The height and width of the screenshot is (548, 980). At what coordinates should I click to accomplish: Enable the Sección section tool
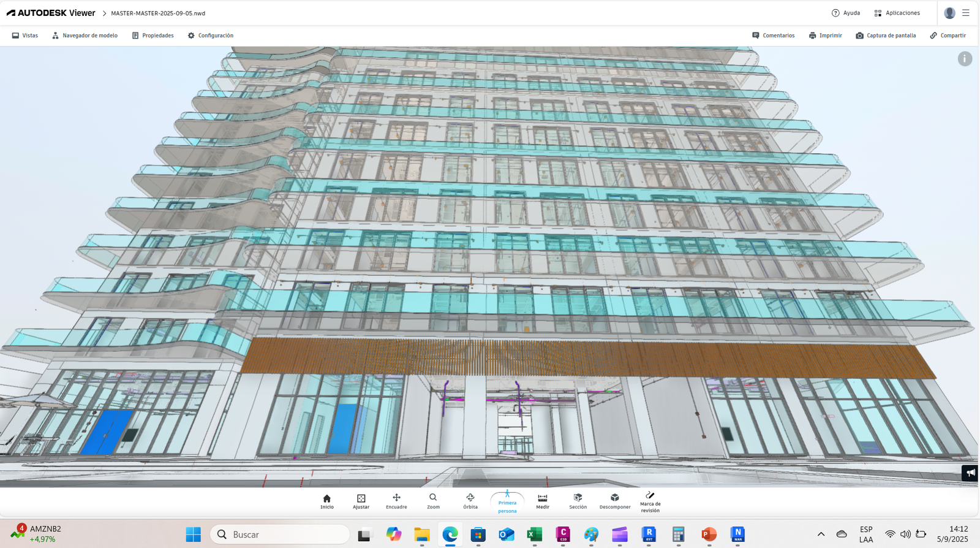click(578, 501)
